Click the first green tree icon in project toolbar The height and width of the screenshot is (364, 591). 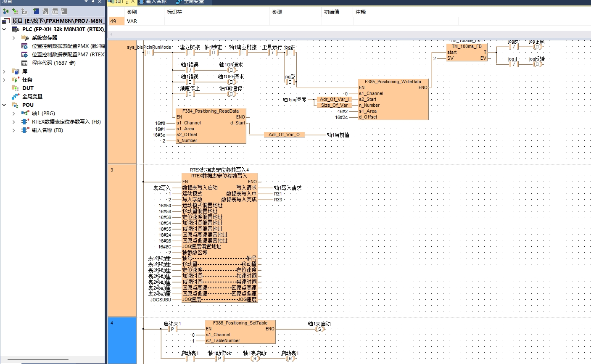(x=5, y=11)
